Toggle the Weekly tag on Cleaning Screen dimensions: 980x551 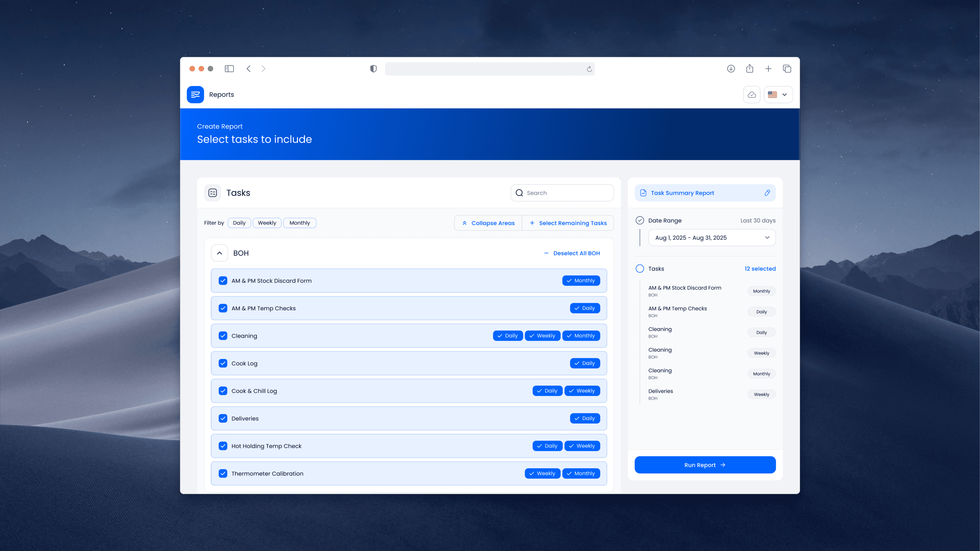click(x=542, y=336)
